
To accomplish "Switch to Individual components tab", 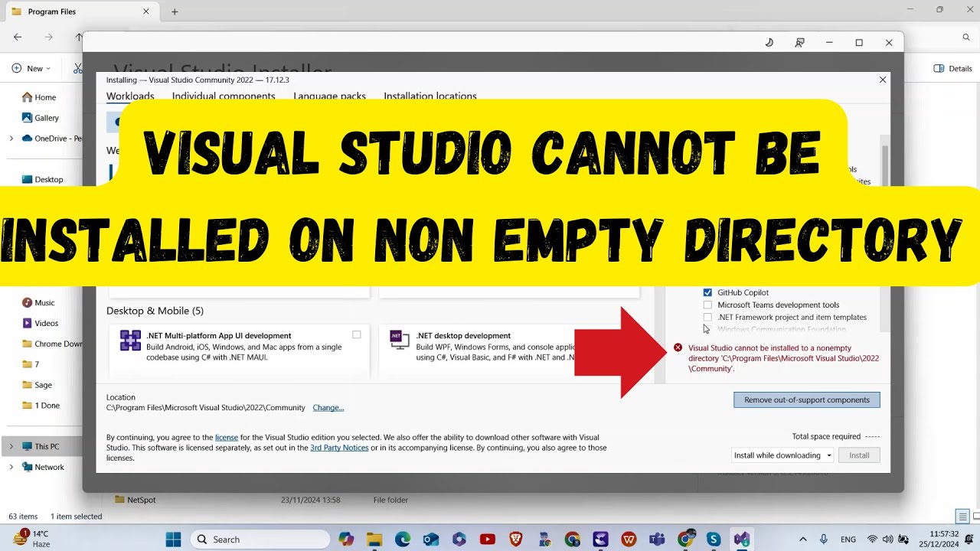I will 224,96.
